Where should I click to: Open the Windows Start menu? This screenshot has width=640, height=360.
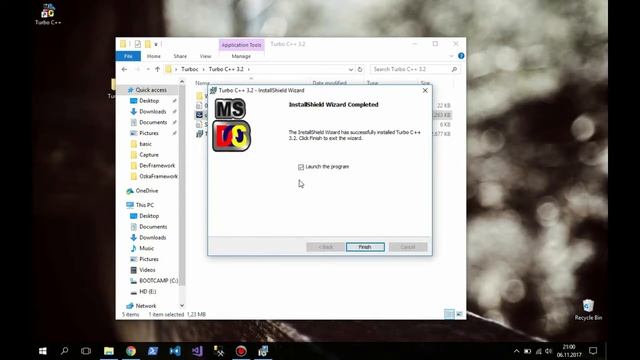click(x=42, y=351)
